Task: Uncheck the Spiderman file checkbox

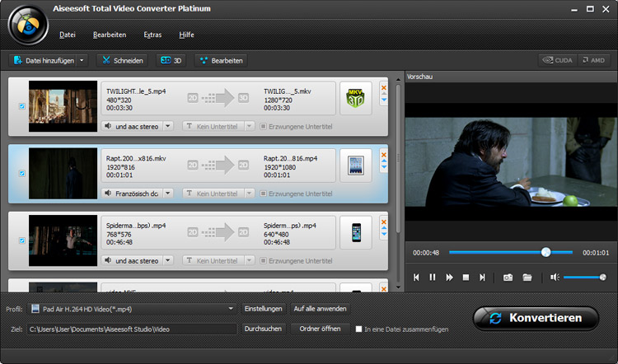Action: (22, 240)
